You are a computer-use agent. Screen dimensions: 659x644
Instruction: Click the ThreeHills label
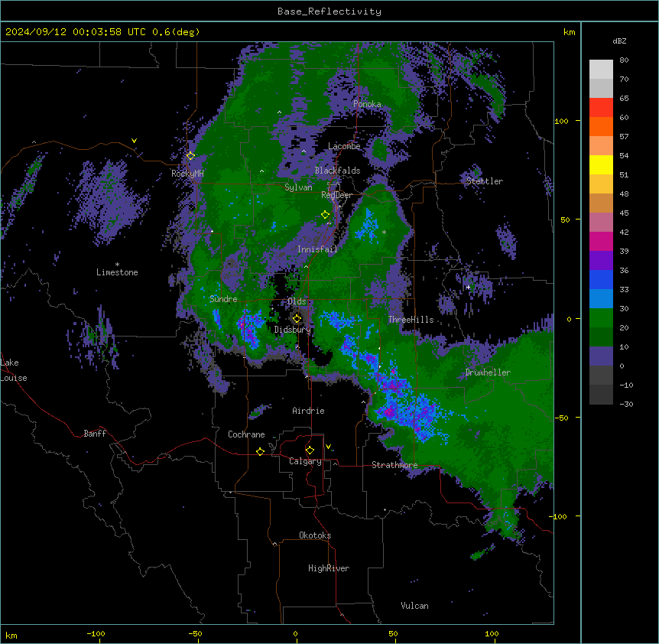click(411, 320)
